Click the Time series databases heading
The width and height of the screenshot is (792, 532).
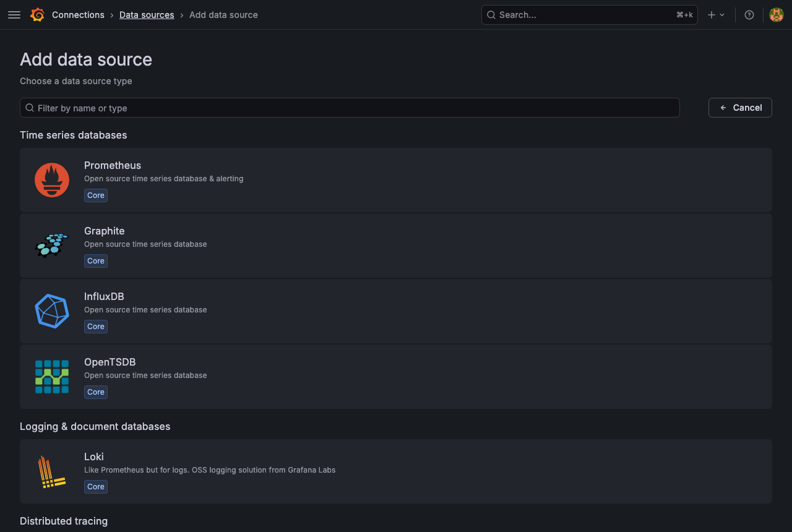pos(74,135)
